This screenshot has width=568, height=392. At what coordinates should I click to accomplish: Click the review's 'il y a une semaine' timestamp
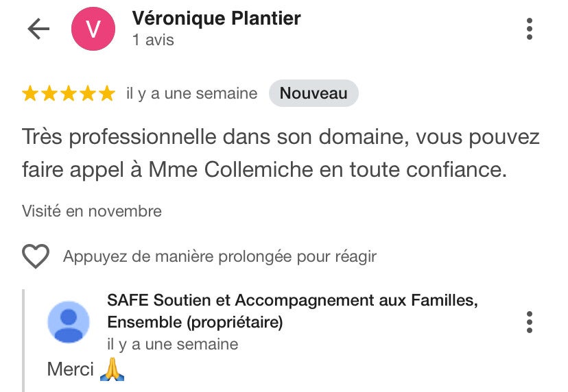pos(192,94)
